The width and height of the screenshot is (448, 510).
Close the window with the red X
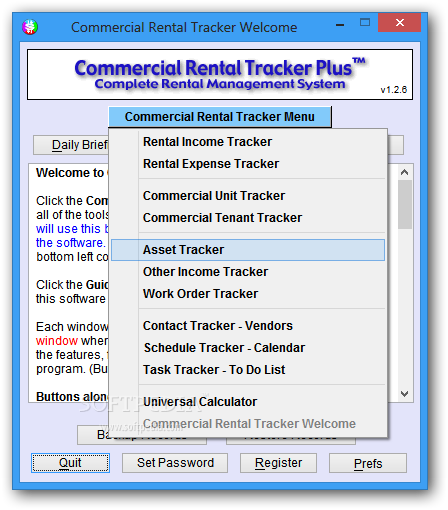coord(400,23)
